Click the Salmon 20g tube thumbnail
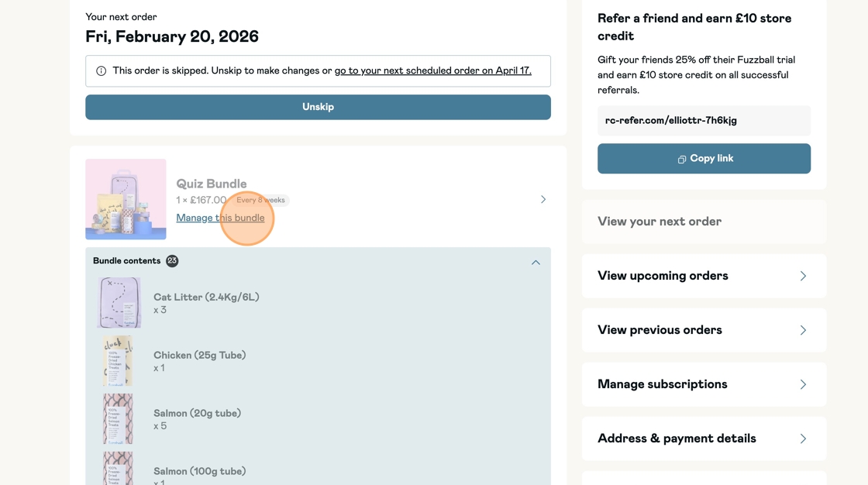Screen dimensions: 868x485 (x=118, y=419)
